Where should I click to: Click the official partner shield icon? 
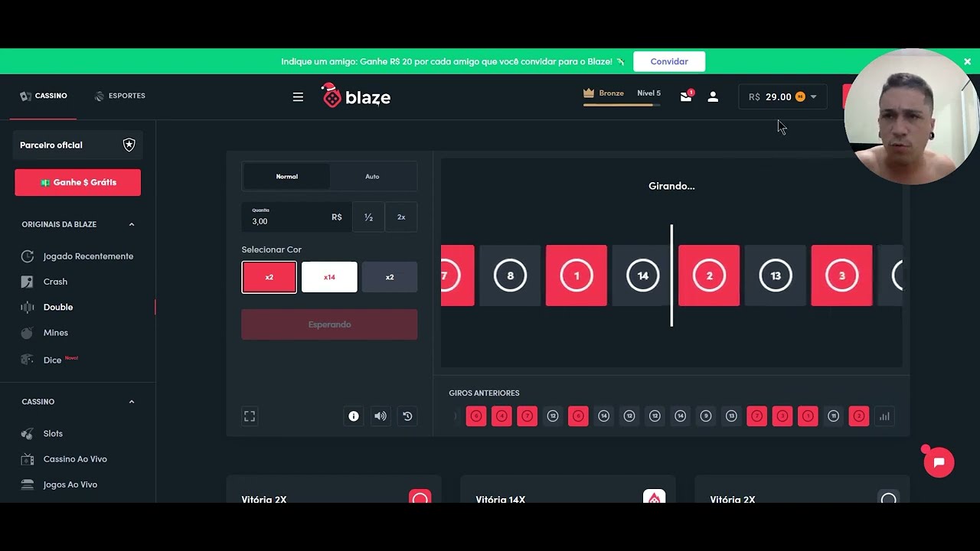(x=129, y=145)
